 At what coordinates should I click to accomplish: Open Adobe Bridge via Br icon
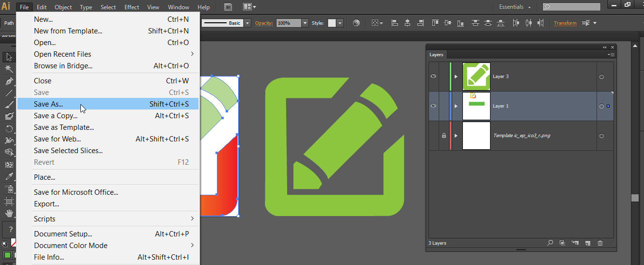pos(228,7)
